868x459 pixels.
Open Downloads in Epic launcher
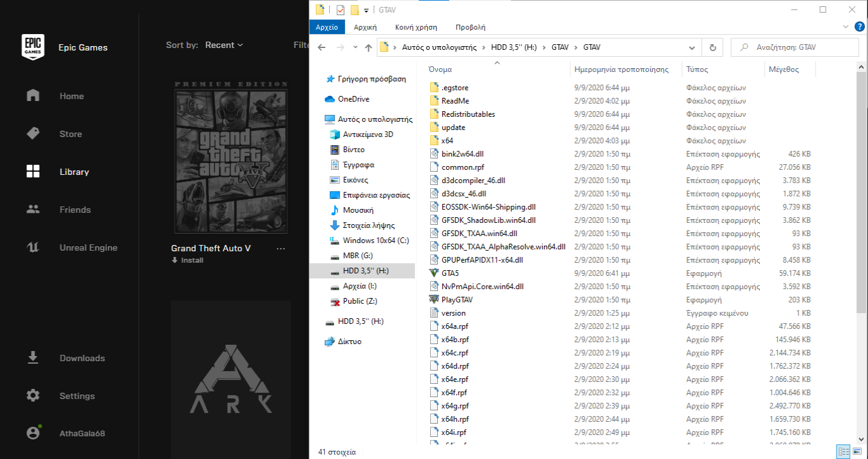pos(82,358)
